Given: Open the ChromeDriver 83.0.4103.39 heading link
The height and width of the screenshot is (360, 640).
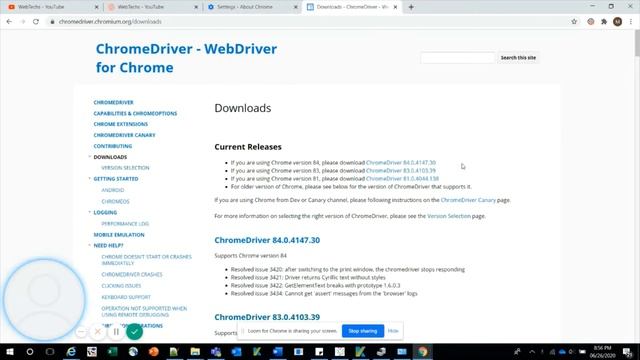Looking at the screenshot, I should tap(267, 317).
